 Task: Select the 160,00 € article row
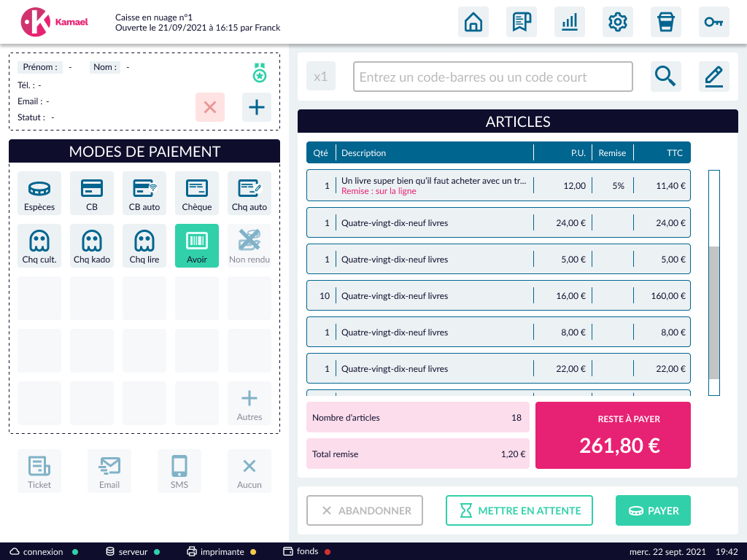[498, 296]
